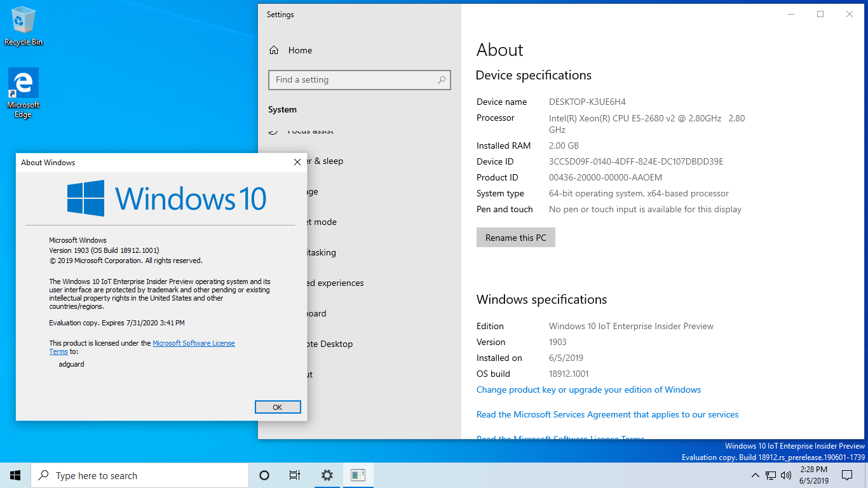The height and width of the screenshot is (488, 868).
Task: Click the Installed RAM value 2.00 GB
Action: [x=564, y=146]
